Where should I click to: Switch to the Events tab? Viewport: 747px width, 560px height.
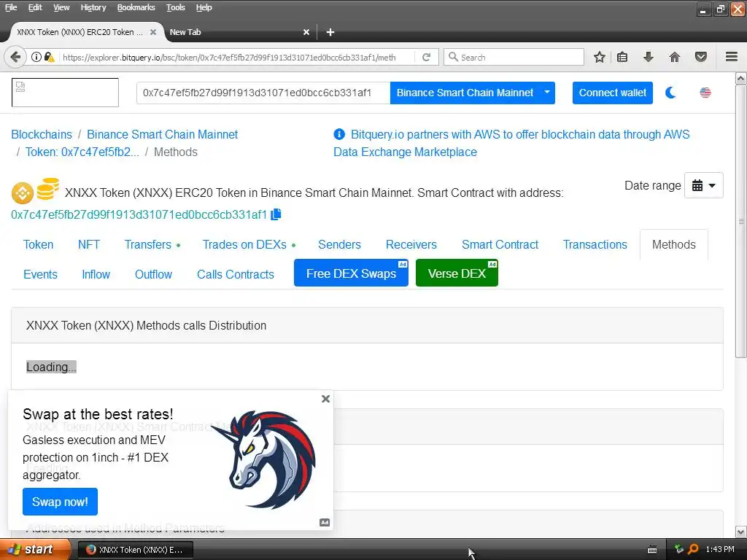(40, 274)
